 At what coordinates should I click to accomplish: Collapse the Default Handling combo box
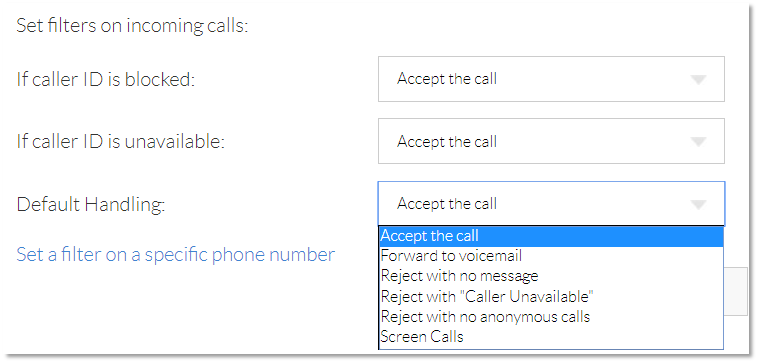[551, 203]
